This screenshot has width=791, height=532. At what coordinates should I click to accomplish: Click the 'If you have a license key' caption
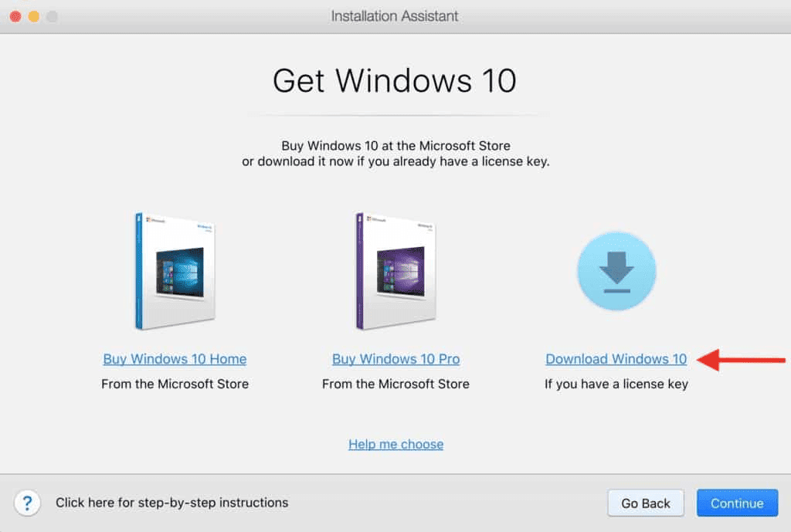tap(616, 384)
